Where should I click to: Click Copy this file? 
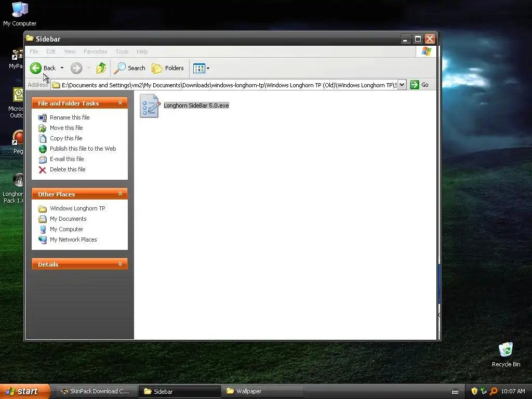click(x=66, y=138)
